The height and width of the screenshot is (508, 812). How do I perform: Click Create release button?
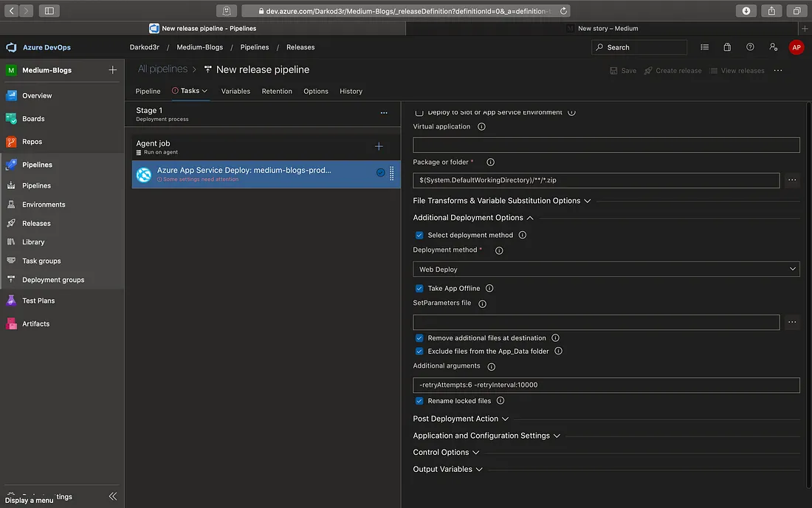point(672,71)
